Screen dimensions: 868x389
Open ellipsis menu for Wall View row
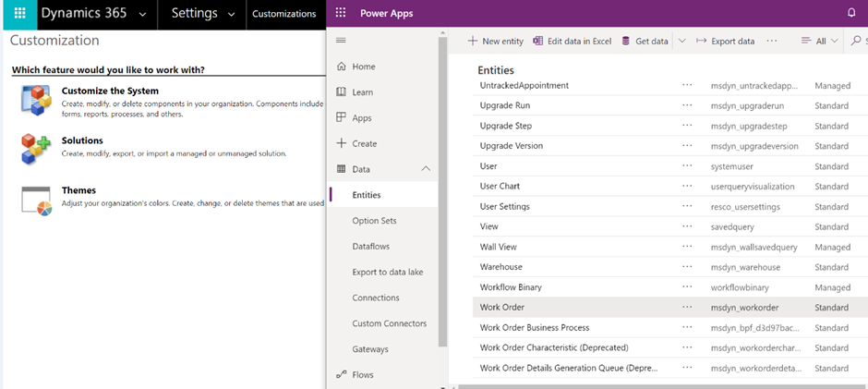point(688,246)
